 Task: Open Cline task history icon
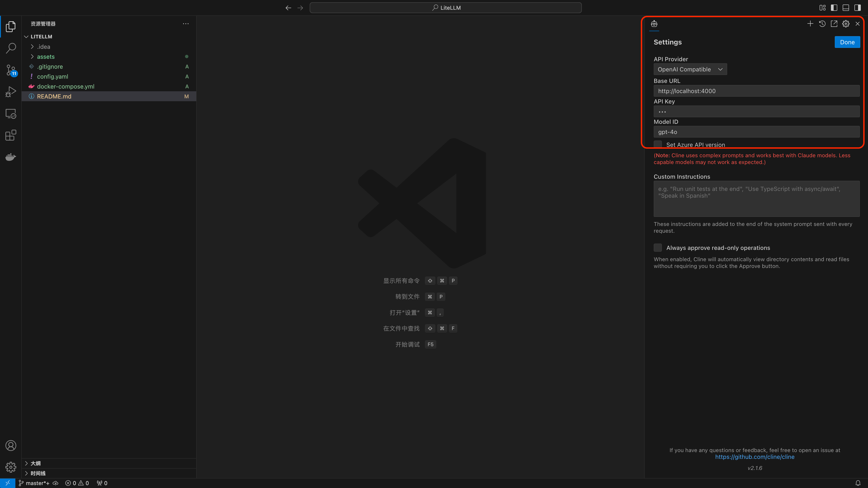pyautogui.click(x=822, y=23)
